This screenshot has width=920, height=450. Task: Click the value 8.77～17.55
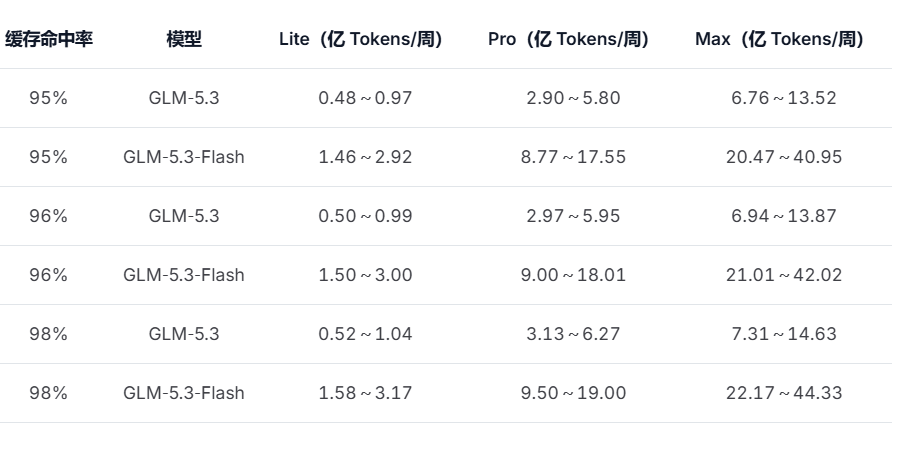(x=573, y=157)
